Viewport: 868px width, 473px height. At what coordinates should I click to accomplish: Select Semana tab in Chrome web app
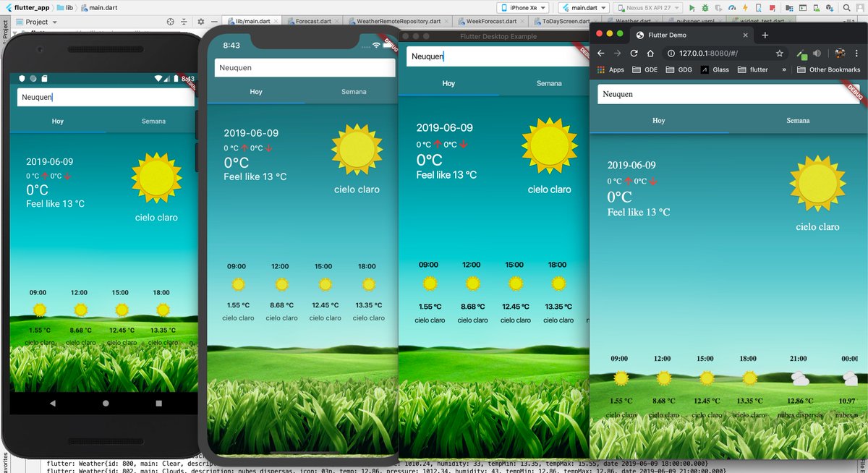pyautogui.click(x=799, y=121)
